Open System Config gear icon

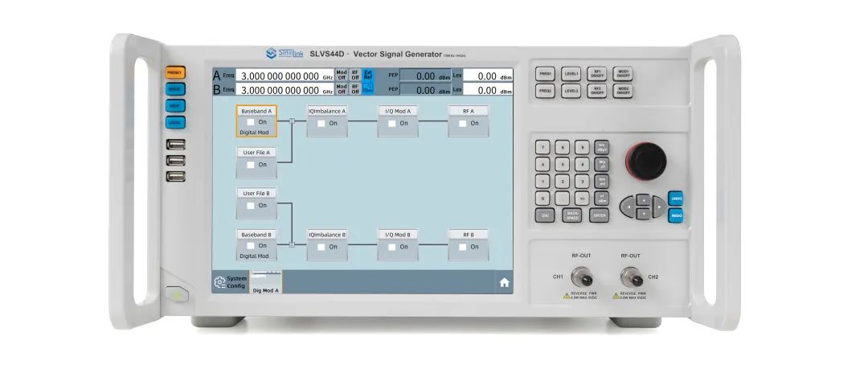point(219,282)
